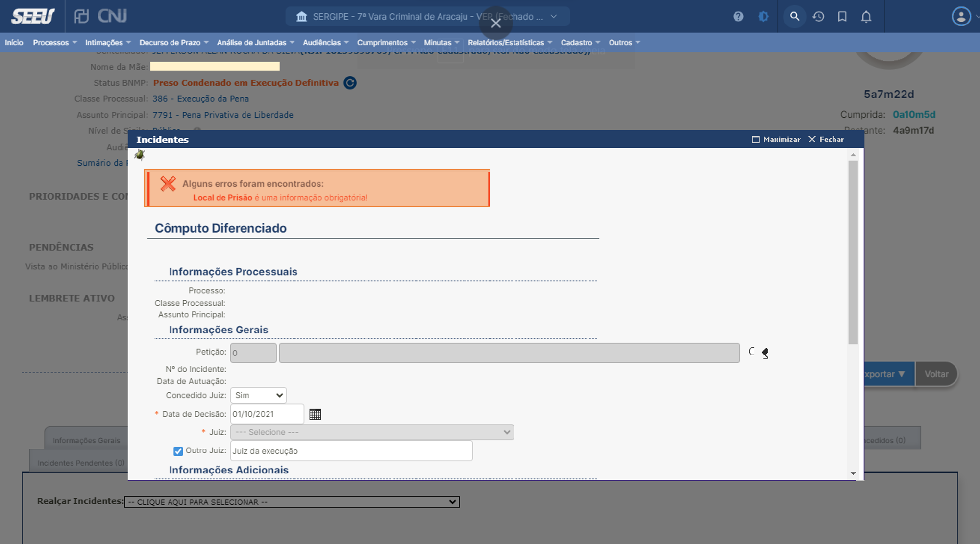
Task: Click the Petição description field
Action: coord(509,353)
